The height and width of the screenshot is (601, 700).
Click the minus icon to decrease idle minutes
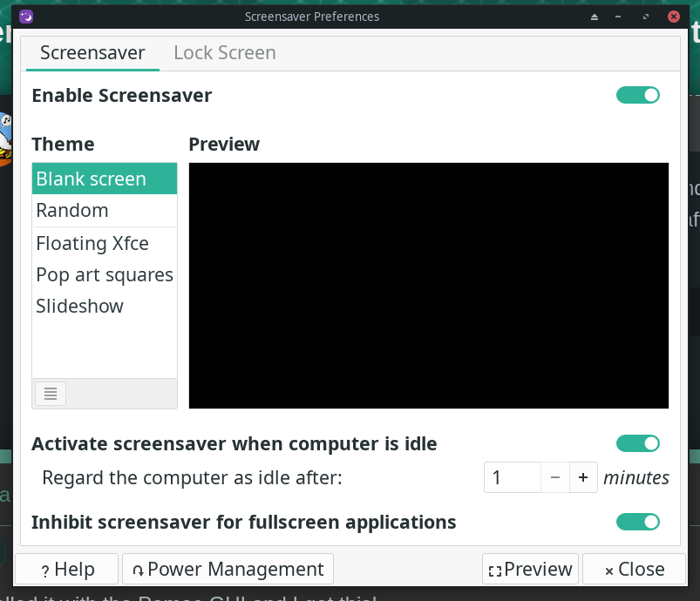(x=555, y=477)
